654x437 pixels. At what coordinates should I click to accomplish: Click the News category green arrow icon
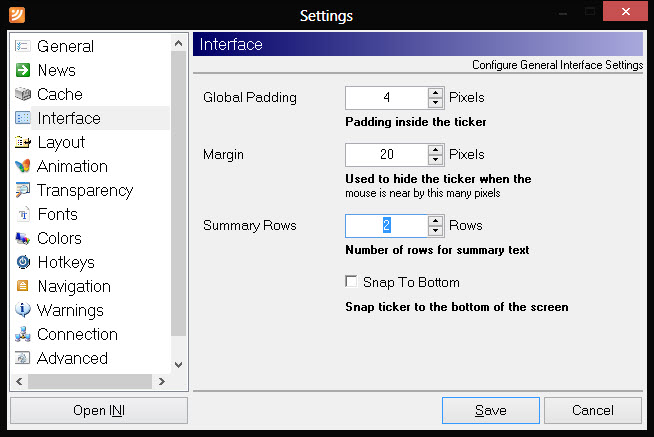[23, 70]
